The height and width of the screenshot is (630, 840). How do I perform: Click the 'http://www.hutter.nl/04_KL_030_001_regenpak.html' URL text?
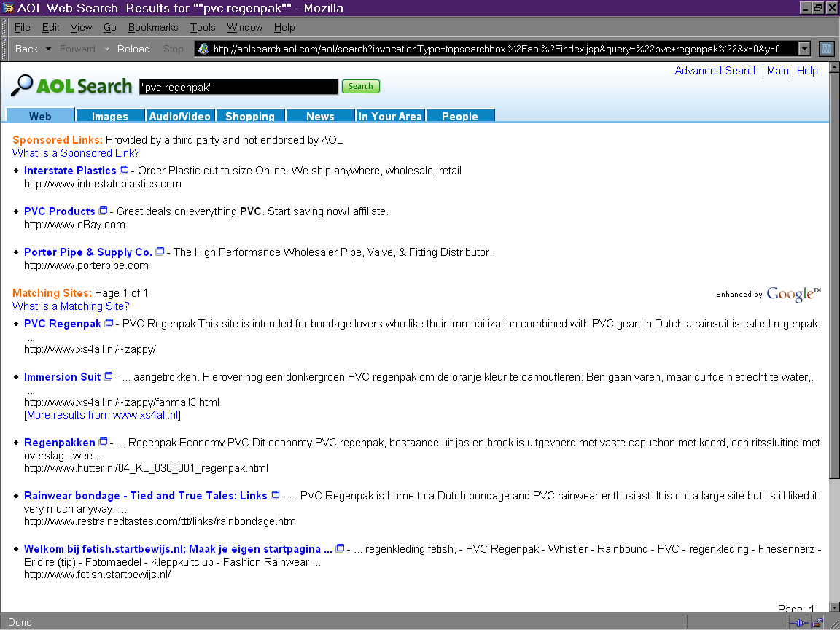click(147, 468)
